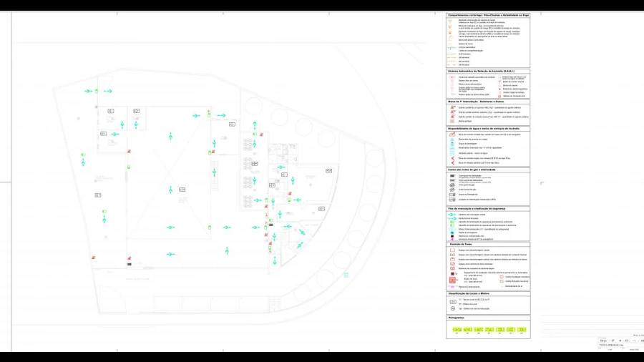Select the 'Central de deteção automática' legend symbol
Screen dimensions: 644x362
pyautogui.click(x=452, y=77)
